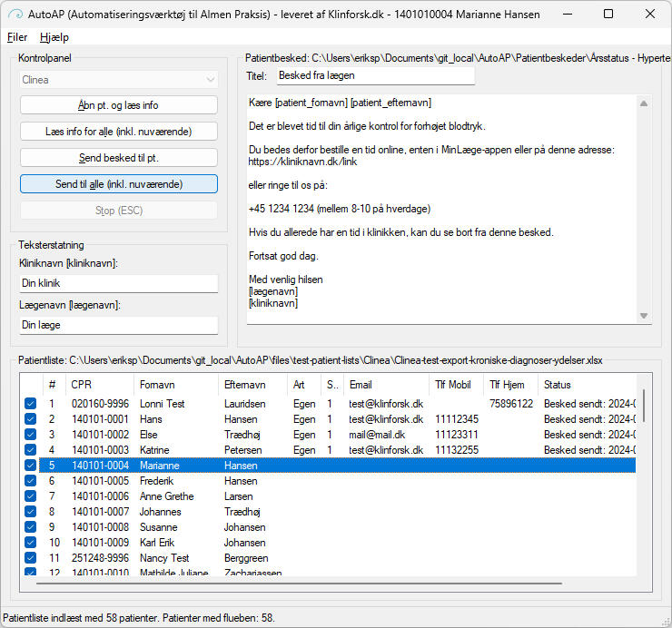Untick the checkbox for Nancy Test Berggreen

[x=31, y=558]
